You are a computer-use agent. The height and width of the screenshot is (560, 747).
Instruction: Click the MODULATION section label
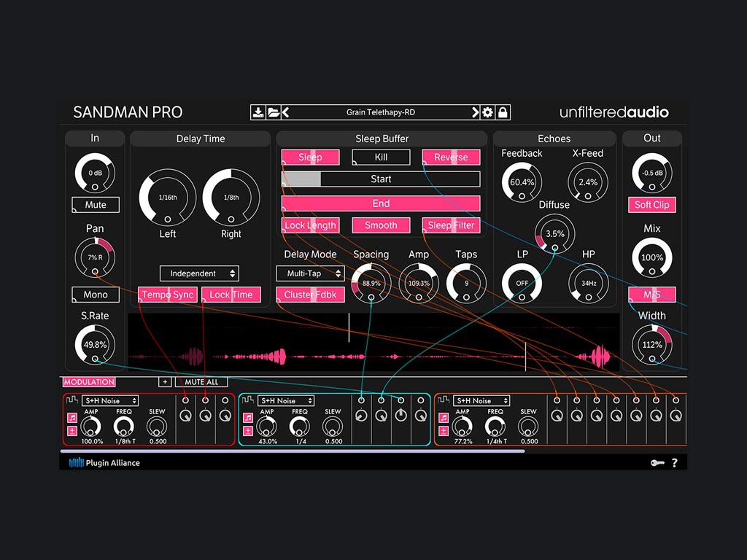point(89,382)
